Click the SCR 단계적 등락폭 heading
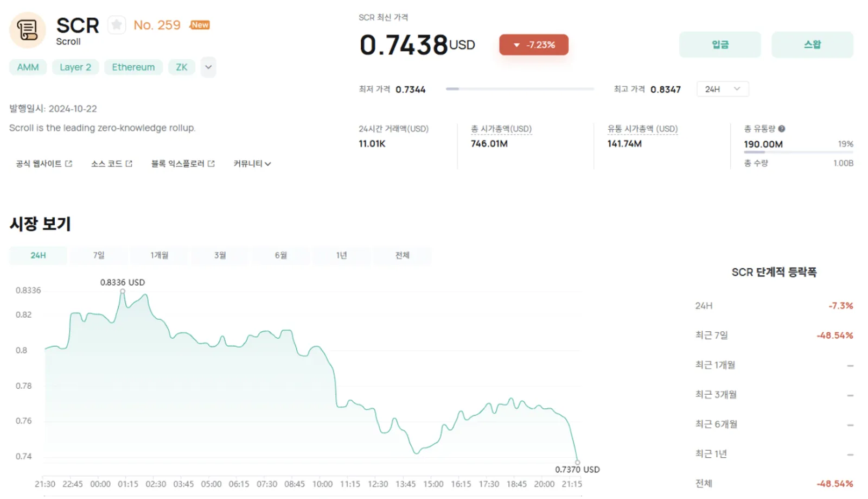The image size is (868, 499). pyautogui.click(x=774, y=272)
